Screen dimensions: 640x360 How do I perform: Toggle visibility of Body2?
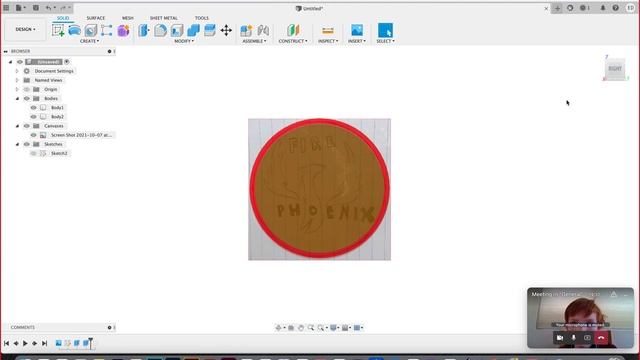[x=33, y=117]
